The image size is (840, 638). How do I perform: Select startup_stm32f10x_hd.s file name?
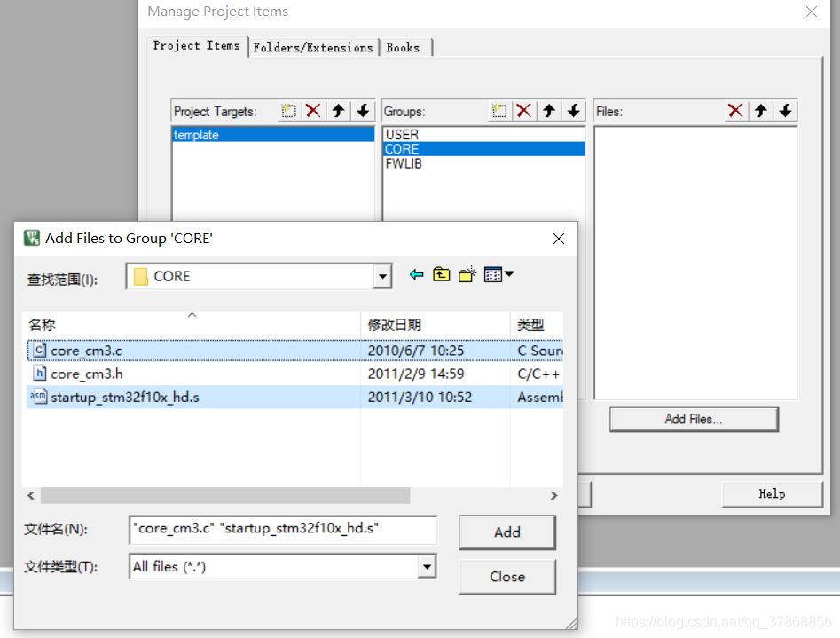[125, 398]
